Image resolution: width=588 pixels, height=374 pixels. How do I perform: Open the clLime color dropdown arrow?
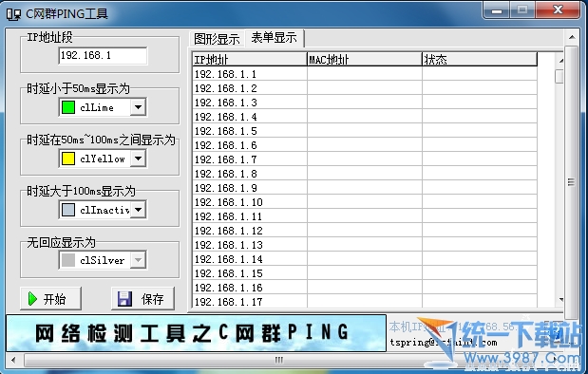[x=139, y=107]
